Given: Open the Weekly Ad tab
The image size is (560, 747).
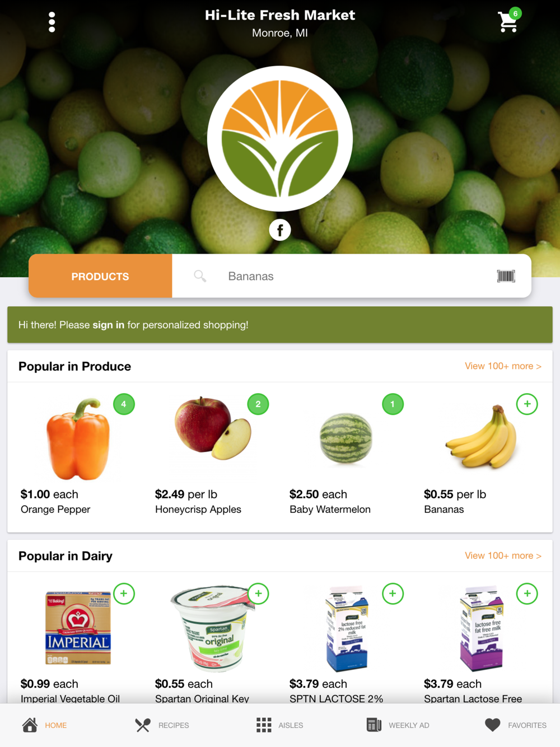Looking at the screenshot, I should point(398,725).
